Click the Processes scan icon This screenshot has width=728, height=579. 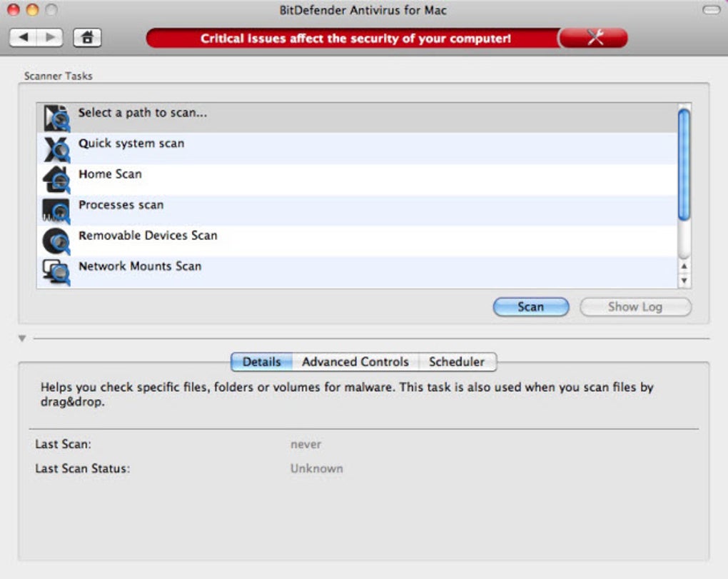click(x=56, y=211)
